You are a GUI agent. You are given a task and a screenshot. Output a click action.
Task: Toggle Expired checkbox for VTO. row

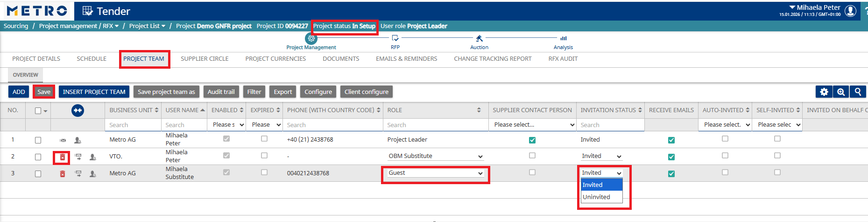point(264,155)
